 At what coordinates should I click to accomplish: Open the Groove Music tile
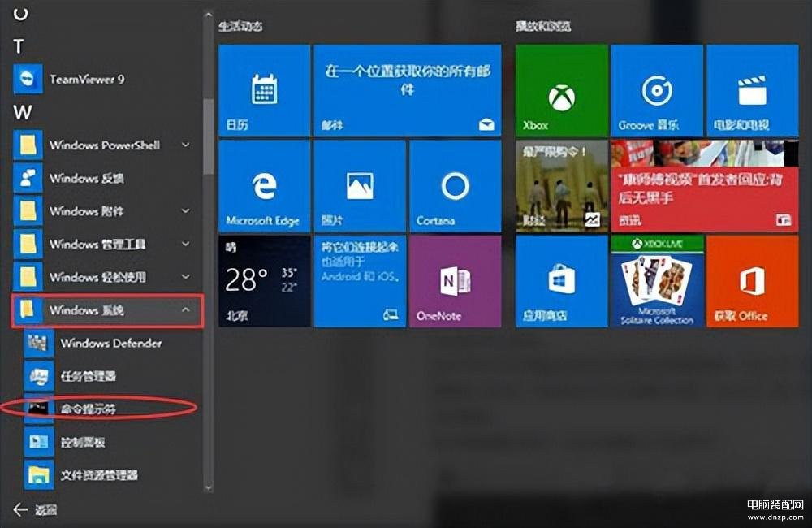click(x=657, y=90)
